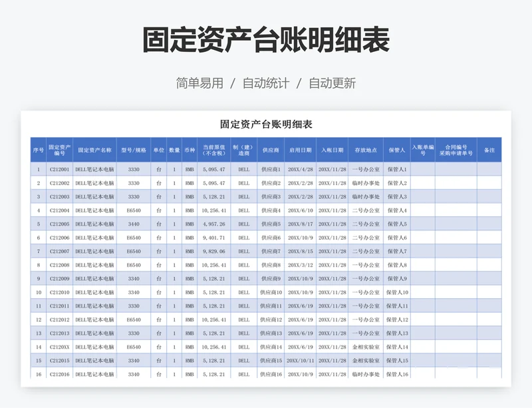Click the 保管人 column header
The height and width of the screenshot is (408, 532).
(397, 150)
